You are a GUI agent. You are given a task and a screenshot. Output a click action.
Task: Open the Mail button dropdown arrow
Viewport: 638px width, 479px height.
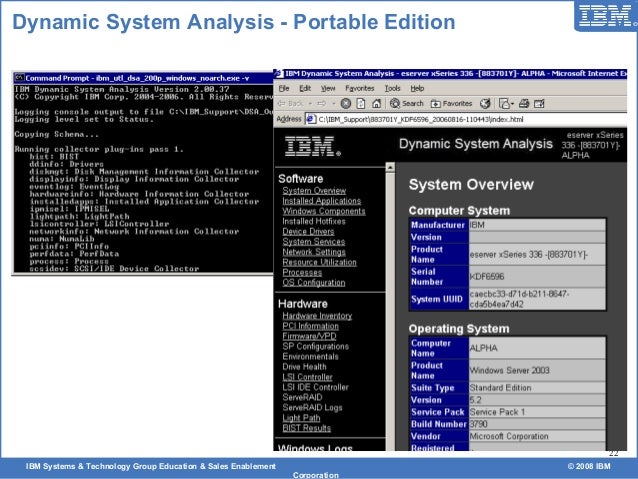pyautogui.click(x=512, y=104)
